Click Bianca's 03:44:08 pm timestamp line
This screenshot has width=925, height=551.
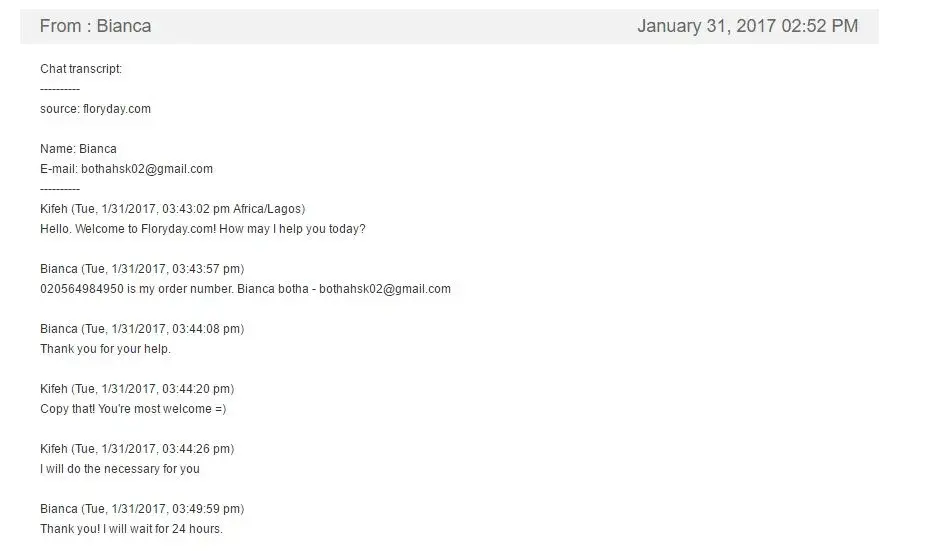click(142, 329)
